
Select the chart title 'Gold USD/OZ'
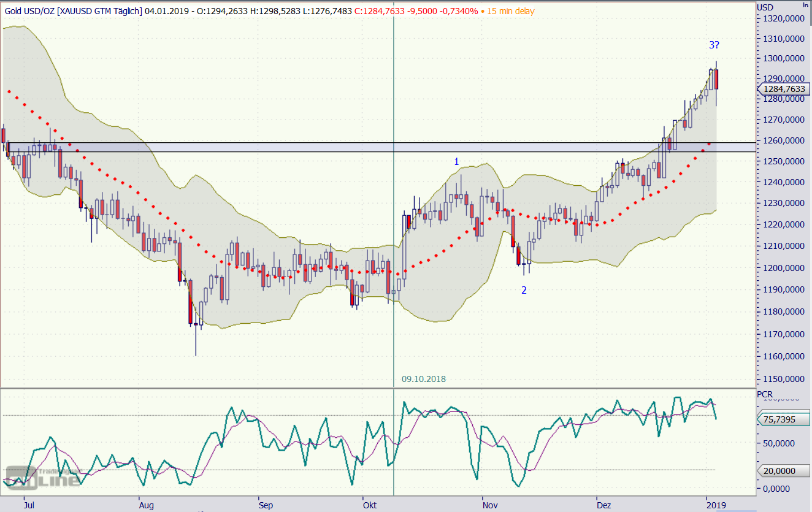29,11
